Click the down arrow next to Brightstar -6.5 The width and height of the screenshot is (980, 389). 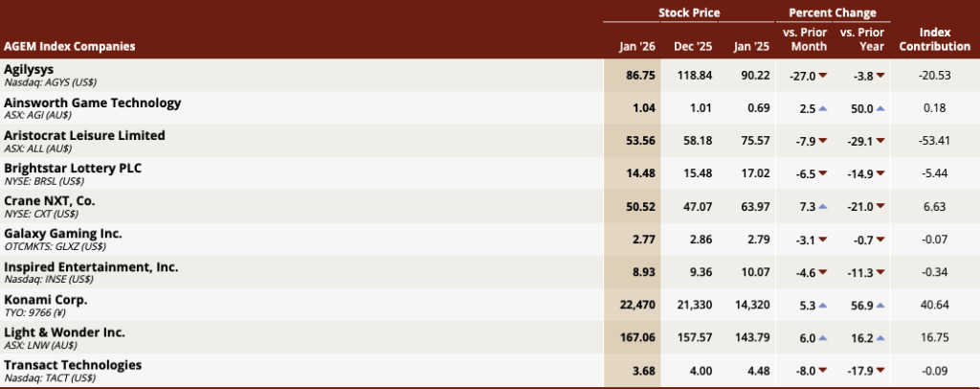coord(822,173)
